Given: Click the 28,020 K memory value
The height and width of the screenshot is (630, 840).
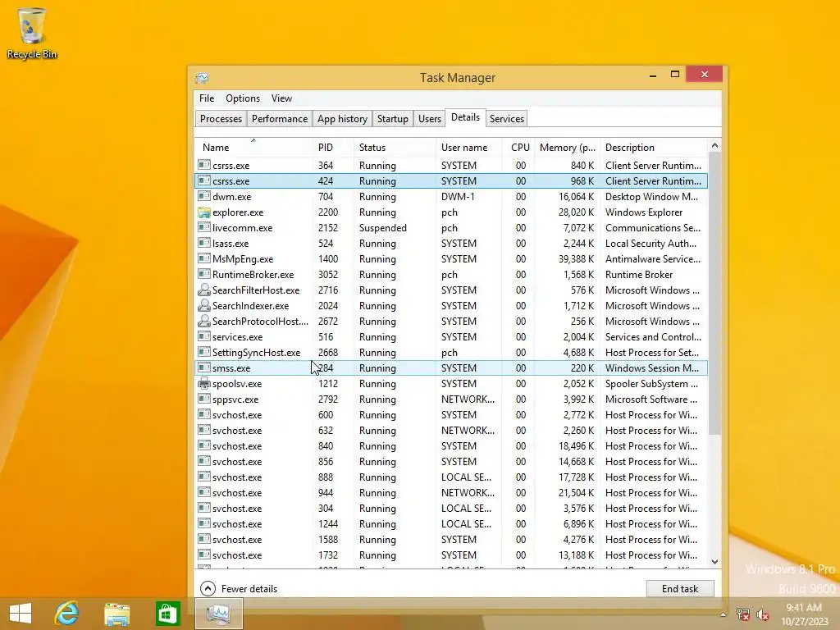Looking at the screenshot, I should point(576,212).
